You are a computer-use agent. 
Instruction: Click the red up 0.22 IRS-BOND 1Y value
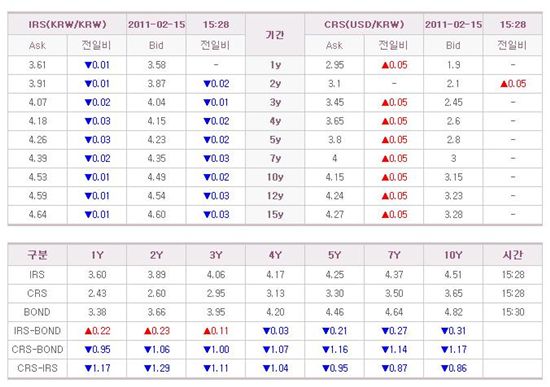click(97, 331)
